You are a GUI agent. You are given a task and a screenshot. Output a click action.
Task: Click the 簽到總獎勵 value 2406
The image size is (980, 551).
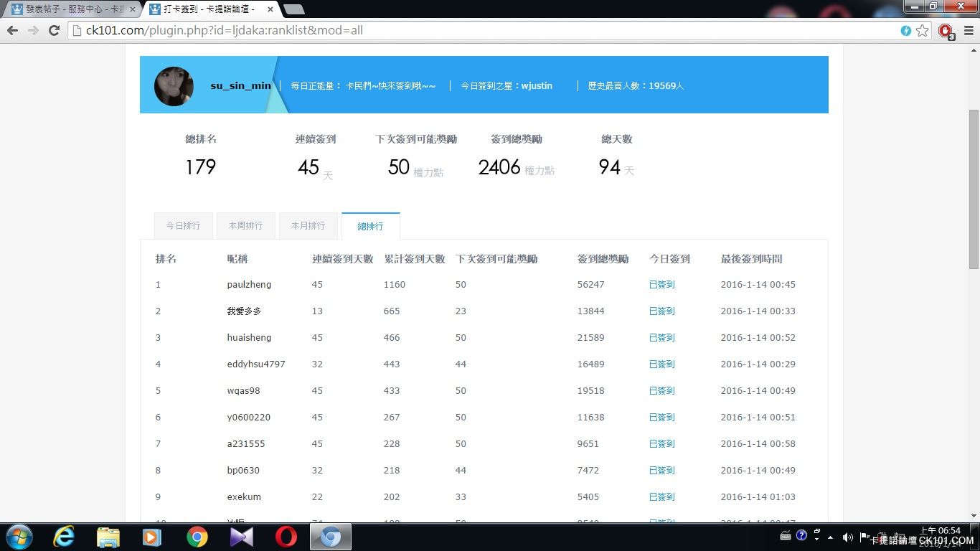click(x=499, y=167)
